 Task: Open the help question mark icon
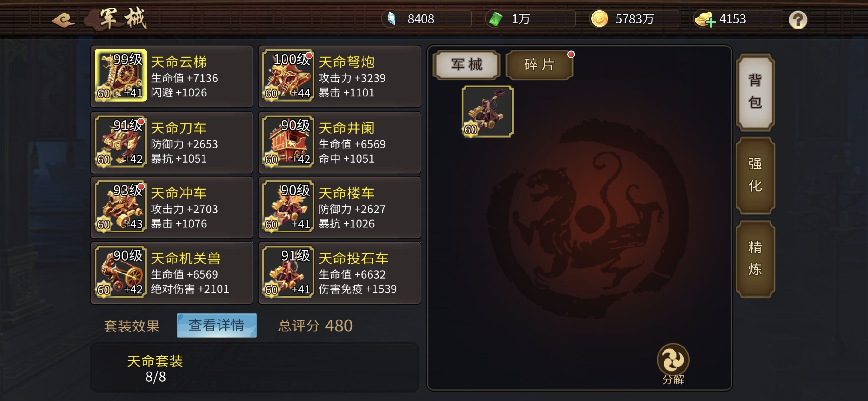(x=798, y=20)
